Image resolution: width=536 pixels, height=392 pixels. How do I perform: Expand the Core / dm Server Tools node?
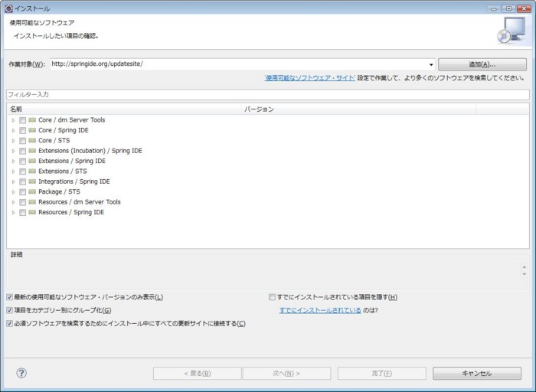(x=13, y=120)
